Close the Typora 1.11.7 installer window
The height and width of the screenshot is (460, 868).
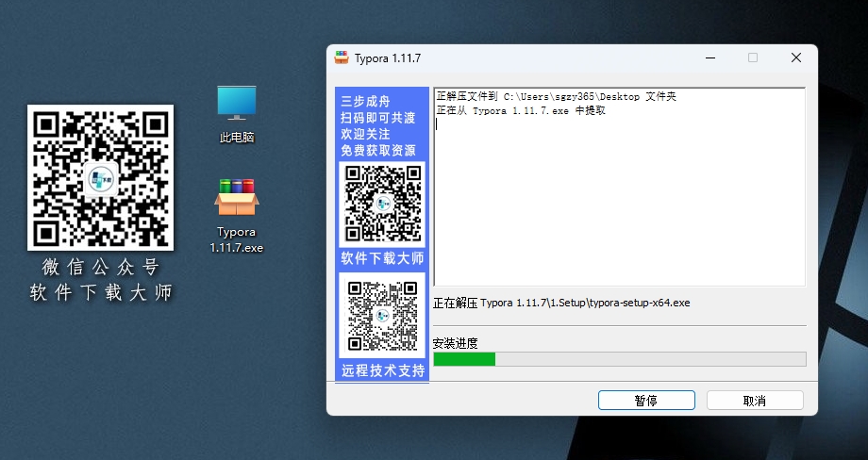tap(796, 57)
